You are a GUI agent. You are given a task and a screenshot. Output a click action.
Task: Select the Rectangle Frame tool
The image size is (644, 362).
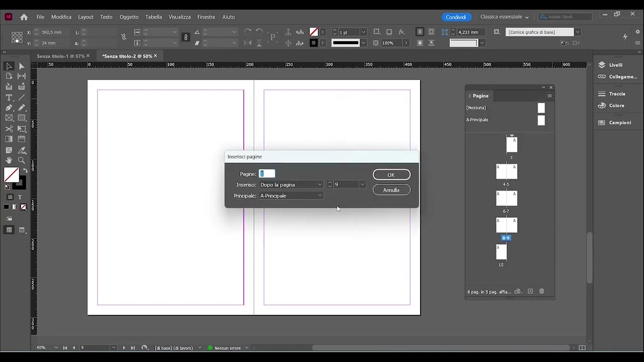(x=9, y=118)
